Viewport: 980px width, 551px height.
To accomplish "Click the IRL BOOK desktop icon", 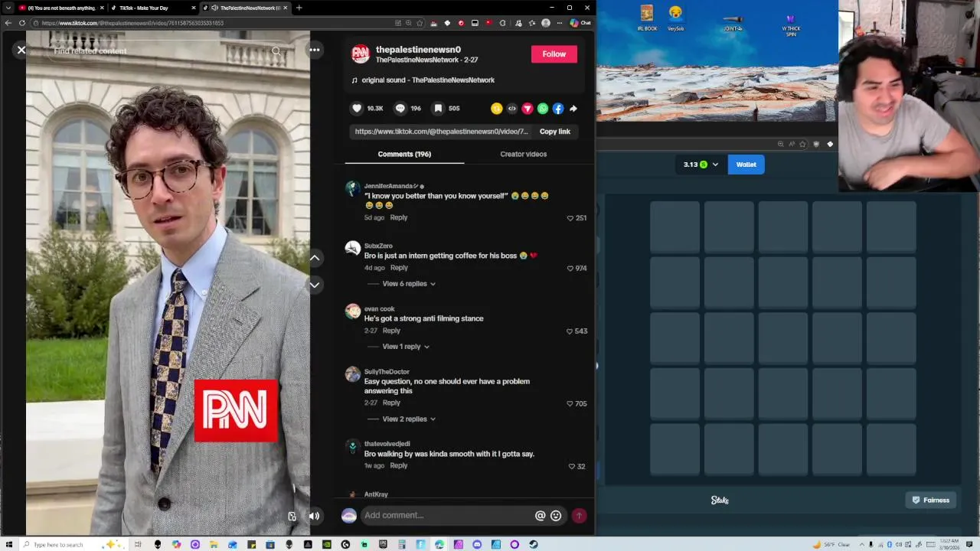I will pos(647,18).
